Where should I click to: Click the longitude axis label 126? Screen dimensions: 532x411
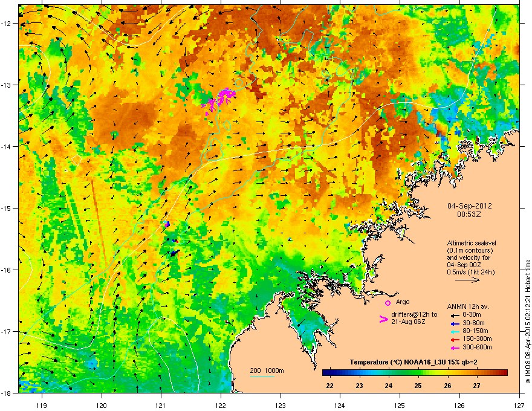[x=459, y=405]
